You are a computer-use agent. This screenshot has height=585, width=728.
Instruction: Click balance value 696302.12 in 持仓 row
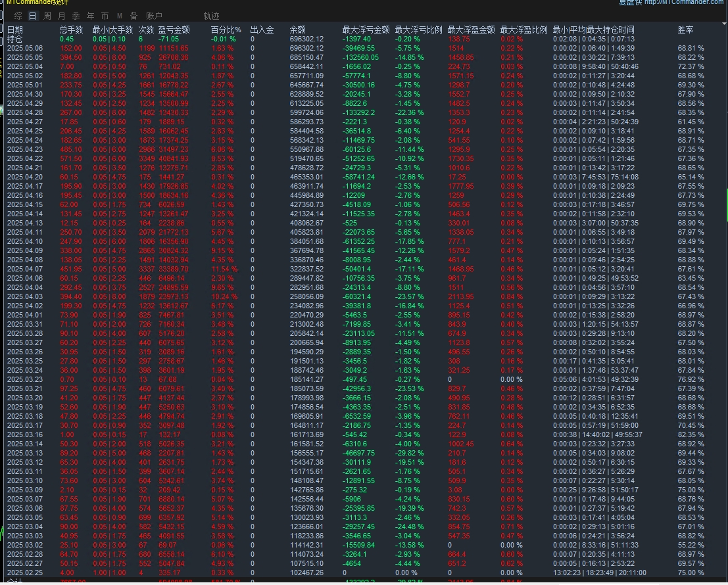(x=306, y=39)
